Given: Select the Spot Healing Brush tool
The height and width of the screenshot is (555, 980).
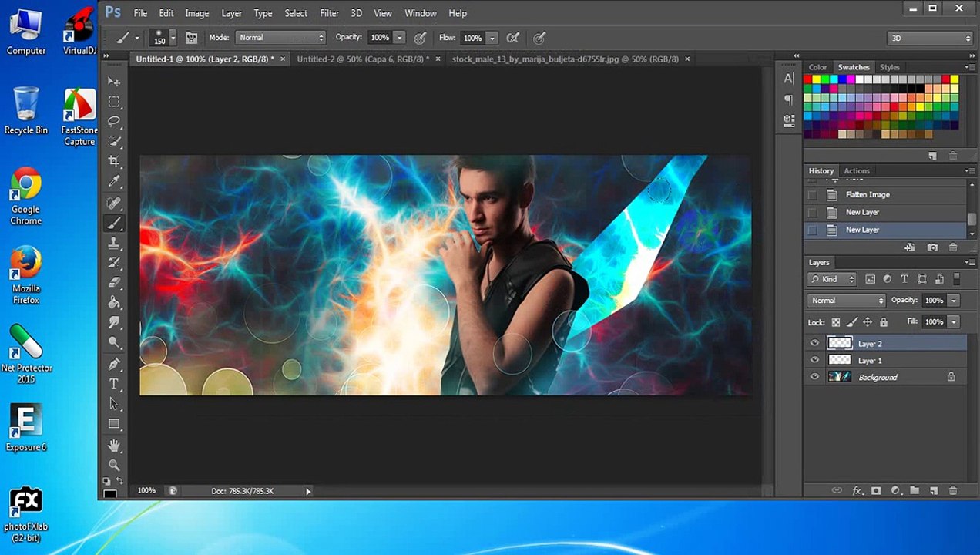Looking at the screenshot, I should (x=114, y=203).
